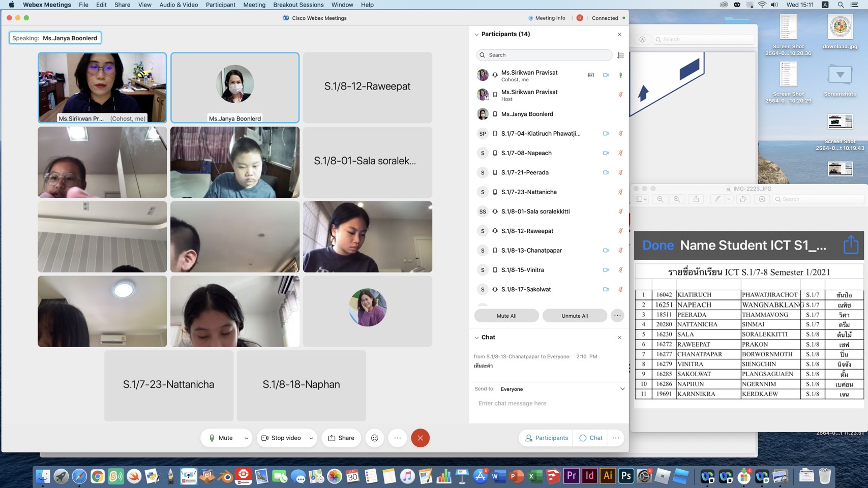Unmute S.1/7-08-Napeach microphone icon
The width and height of the screenshot is (868, 488).
(620, 153)
